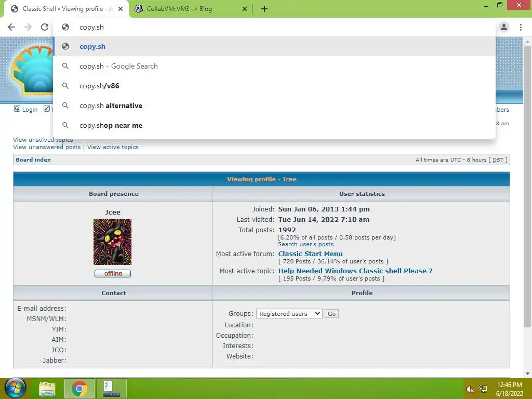Pick the copy.sh alternative suggestion
This screenshot has width=532, height=399.
[x=274, y=105]
